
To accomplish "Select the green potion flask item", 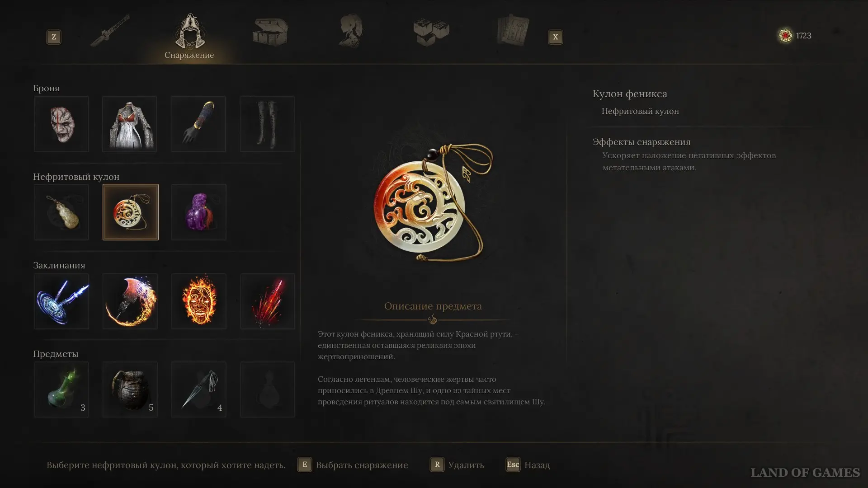I will (61, 389).
